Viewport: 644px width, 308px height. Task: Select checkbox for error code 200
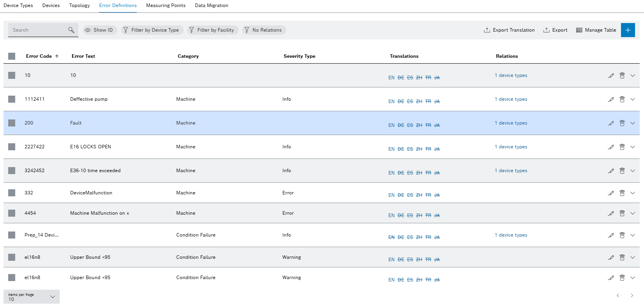pyautogui.click(x=12, y=123)
